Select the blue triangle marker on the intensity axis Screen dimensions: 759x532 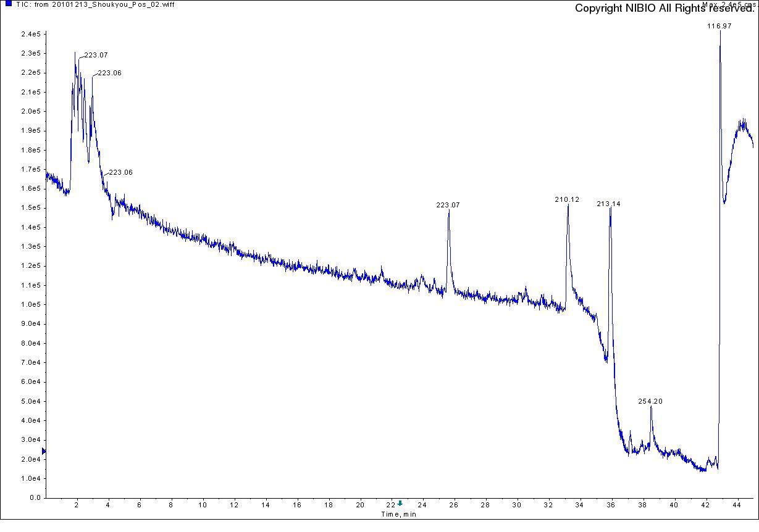pyautogui.click(x=43, y=451)
